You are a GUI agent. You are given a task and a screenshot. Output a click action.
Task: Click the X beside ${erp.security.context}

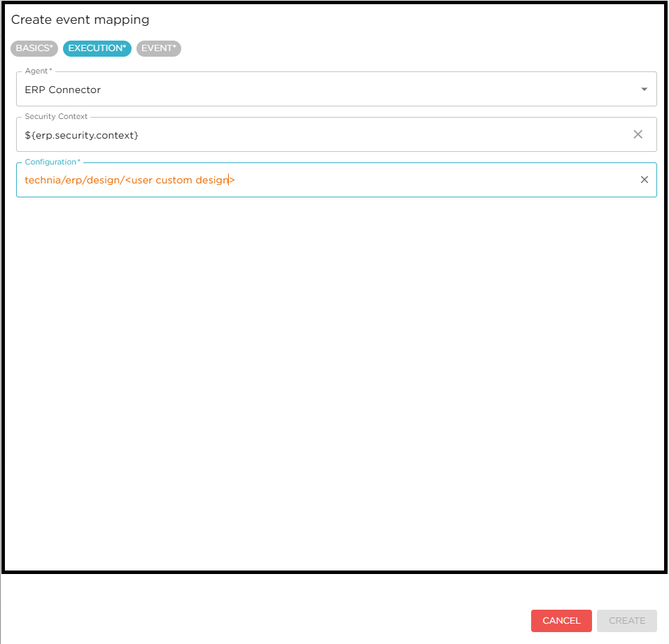638,134
